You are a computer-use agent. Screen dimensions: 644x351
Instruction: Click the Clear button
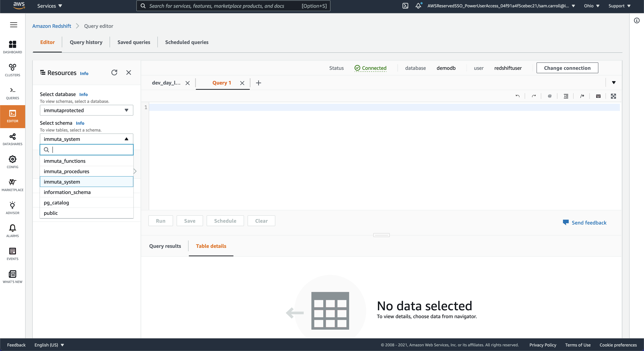(261, 221)
